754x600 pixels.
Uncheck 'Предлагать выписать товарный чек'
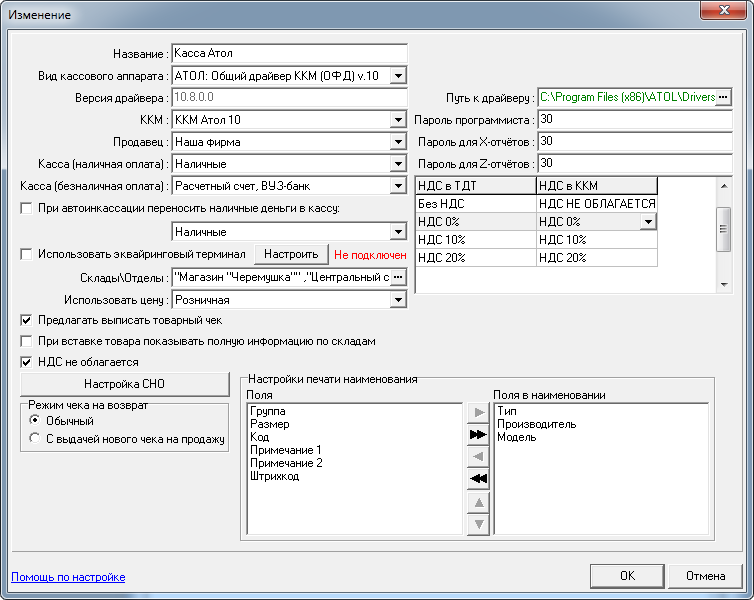26,320
